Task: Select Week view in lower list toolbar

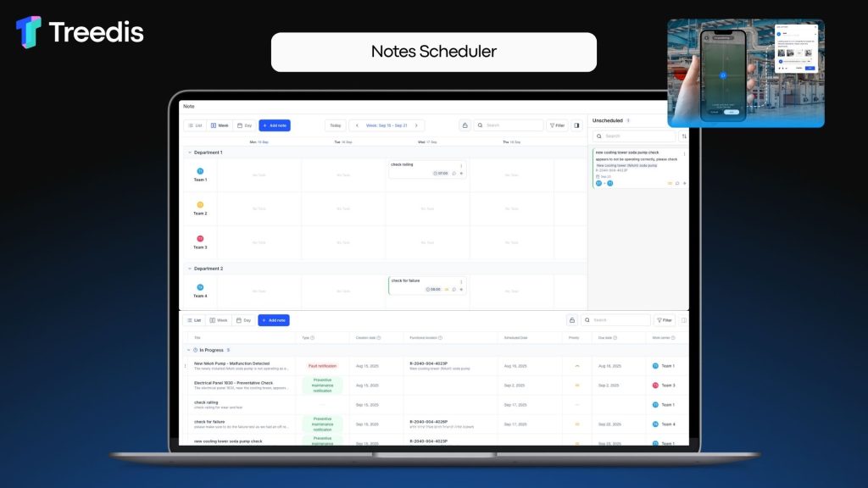Action: [x=219, y=320]
